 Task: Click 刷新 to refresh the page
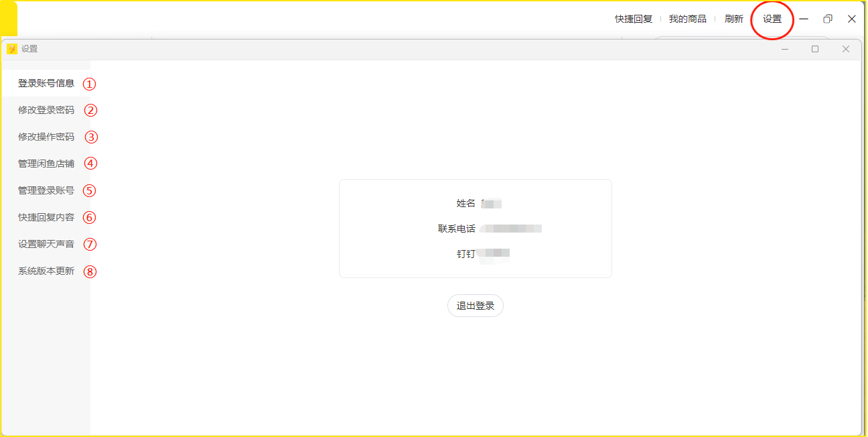click(x=734, y=19)
